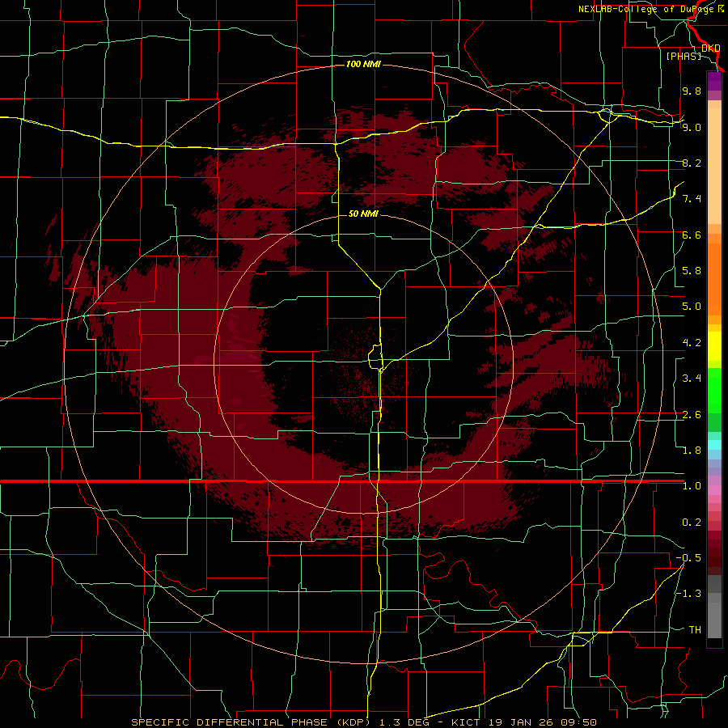Viewport: 728px width, 728px height.
Task: Click the 3.4 value on the scale
Action: click(692, 379)
